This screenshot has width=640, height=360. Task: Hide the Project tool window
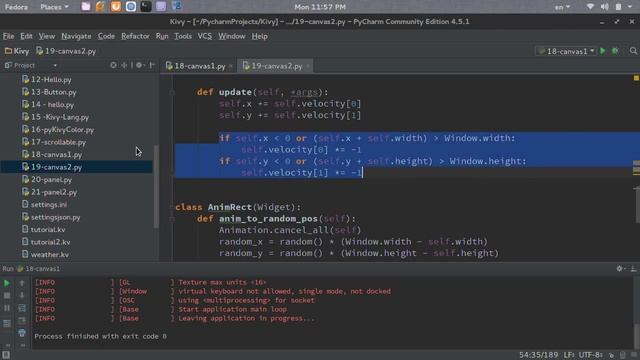152,65
